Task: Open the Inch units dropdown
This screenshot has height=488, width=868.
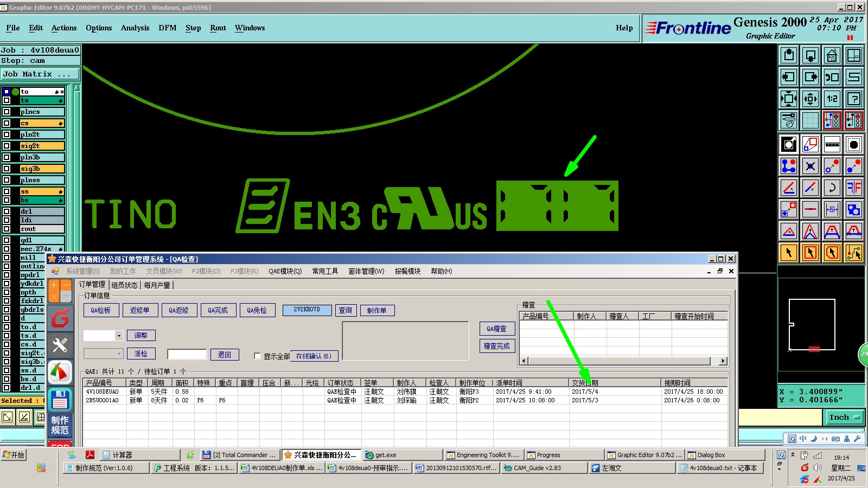Action: coord(844,417)
